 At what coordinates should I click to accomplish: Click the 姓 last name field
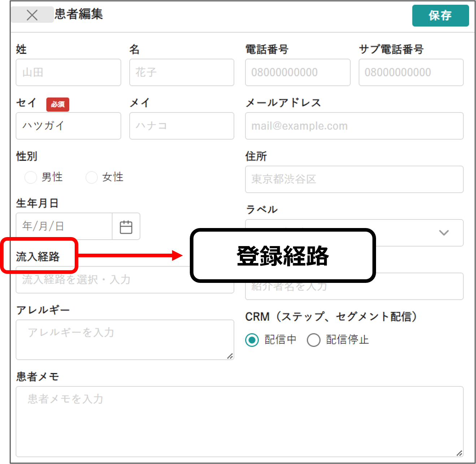pyautogui.click(x=68, y=73)
